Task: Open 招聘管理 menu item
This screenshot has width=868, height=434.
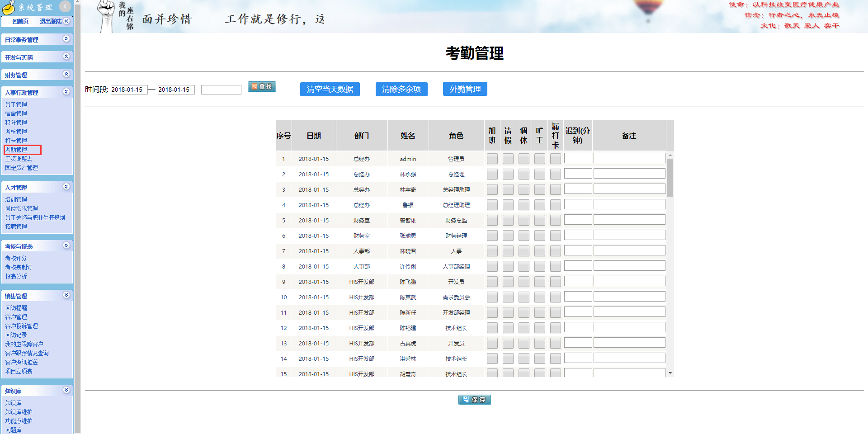Action: [16, 226]
